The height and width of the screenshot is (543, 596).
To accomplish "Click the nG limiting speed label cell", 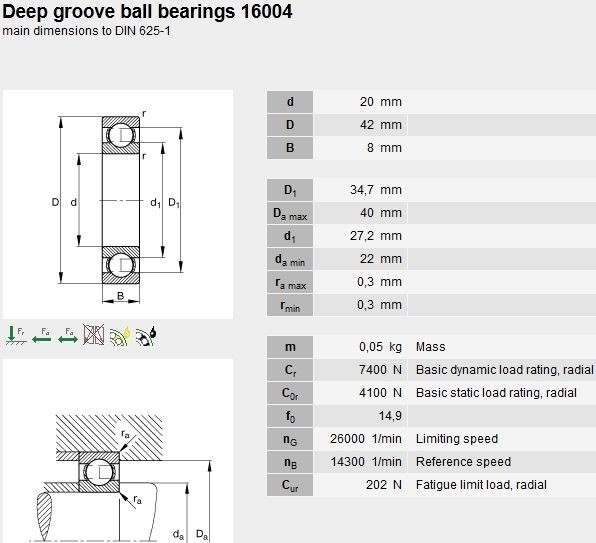I will (290, 439).
